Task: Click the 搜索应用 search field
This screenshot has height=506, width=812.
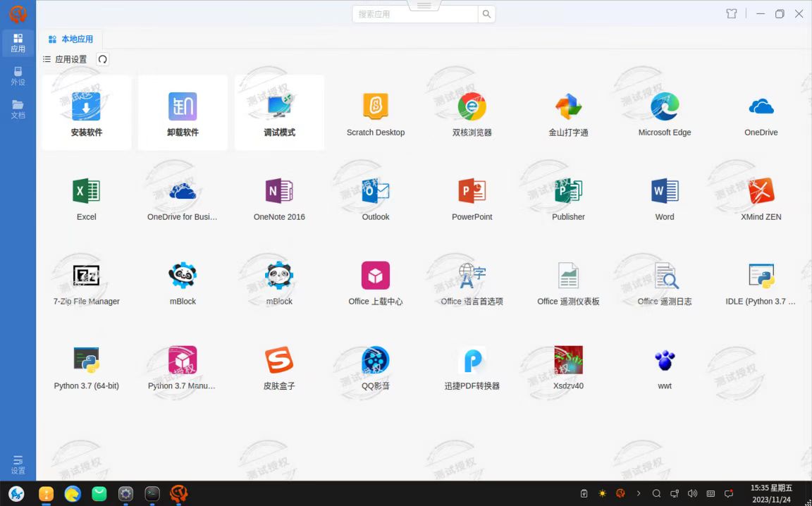Action: 414,14
